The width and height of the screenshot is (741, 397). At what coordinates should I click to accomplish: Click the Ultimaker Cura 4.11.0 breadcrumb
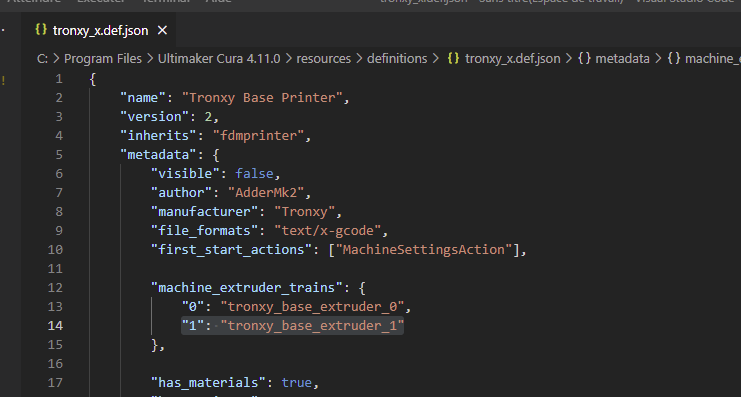(x=219, y=59)
